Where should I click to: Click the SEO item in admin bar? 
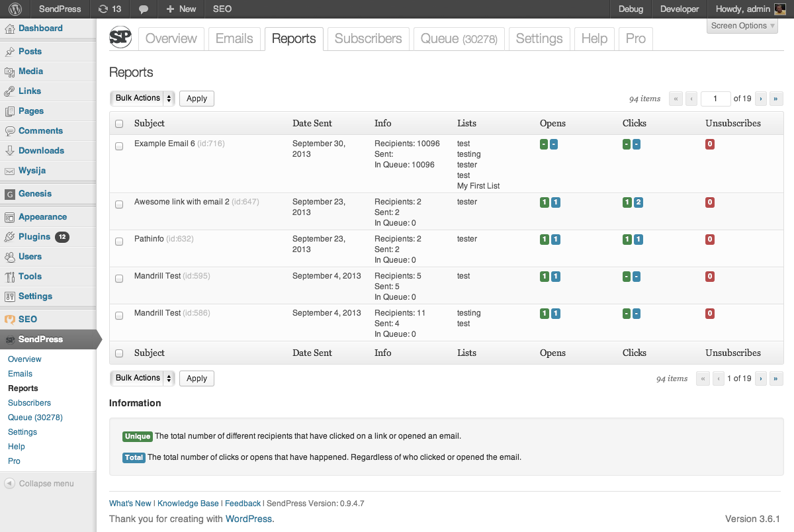[222, 9]
